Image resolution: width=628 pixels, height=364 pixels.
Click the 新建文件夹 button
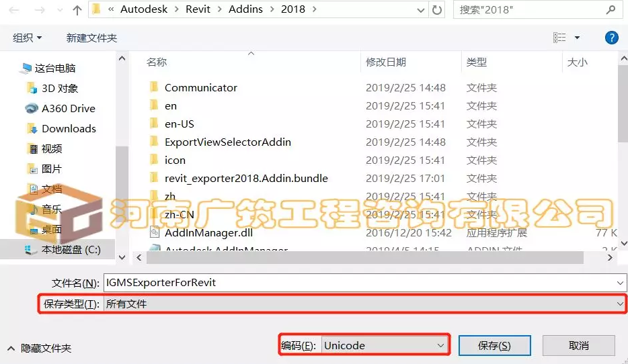click(91, 38)
